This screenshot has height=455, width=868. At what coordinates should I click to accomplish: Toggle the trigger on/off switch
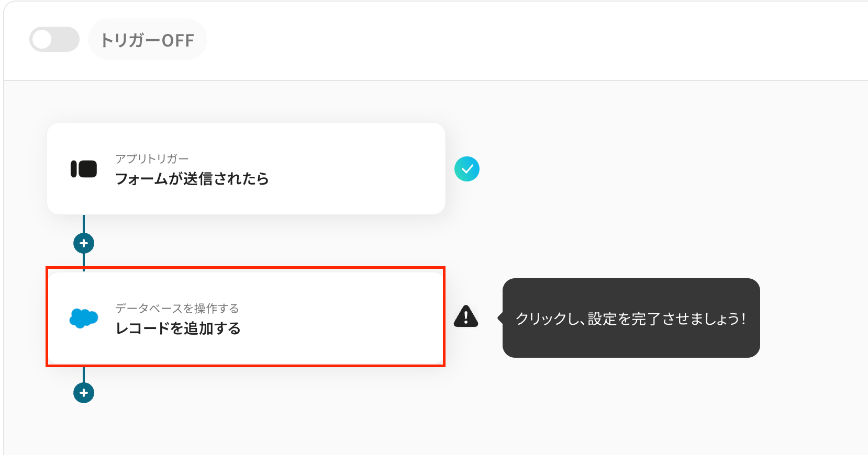coord(54,39)
